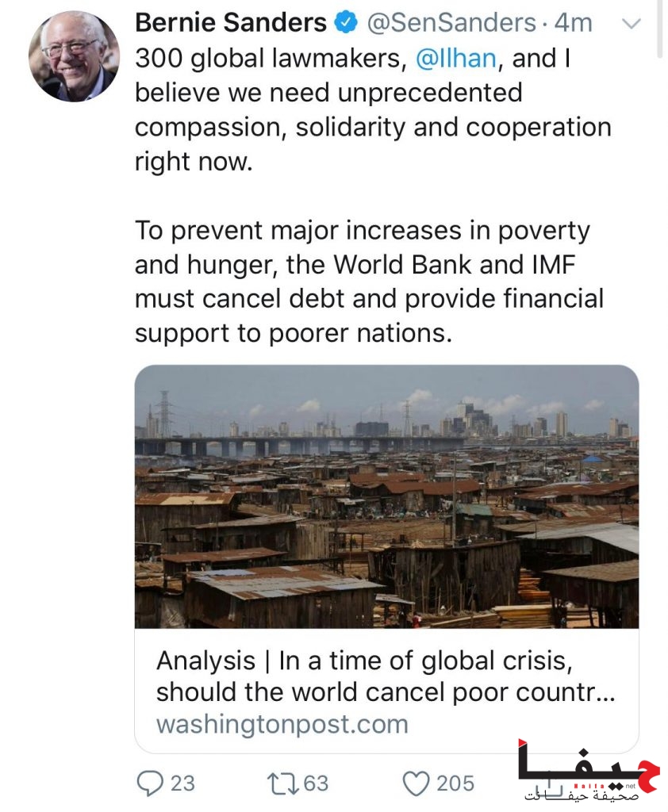The image size is (668, 812).
Task: Click the reply speech bubble icon
Action: click(x=149, y=783)
